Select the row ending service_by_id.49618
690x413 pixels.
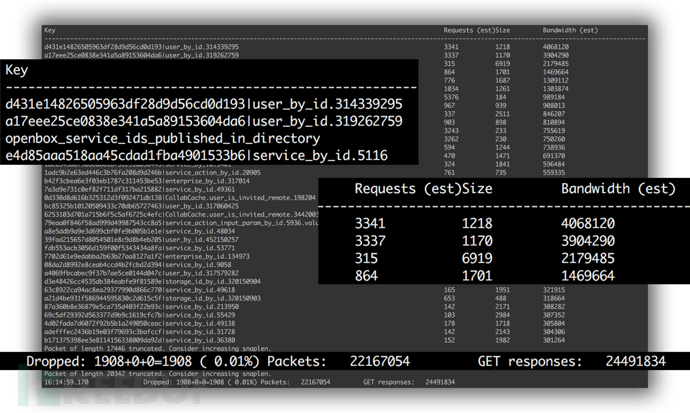(x=139, y=290)
